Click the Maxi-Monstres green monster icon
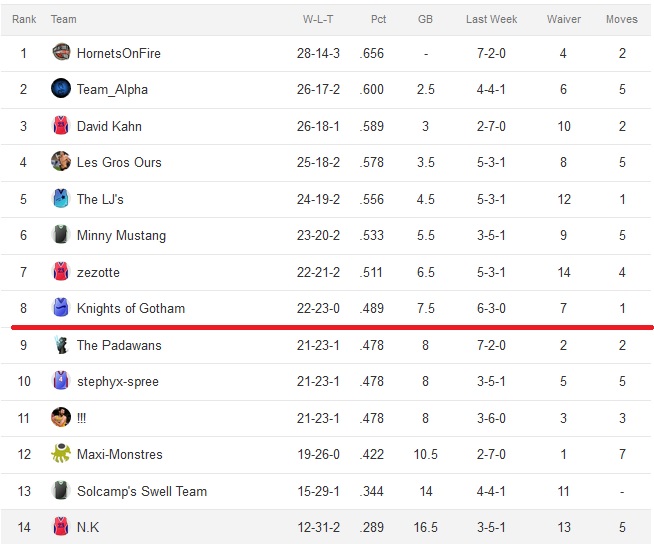Image resolution: width=654 pixels, height=544 pixels. 61,453
